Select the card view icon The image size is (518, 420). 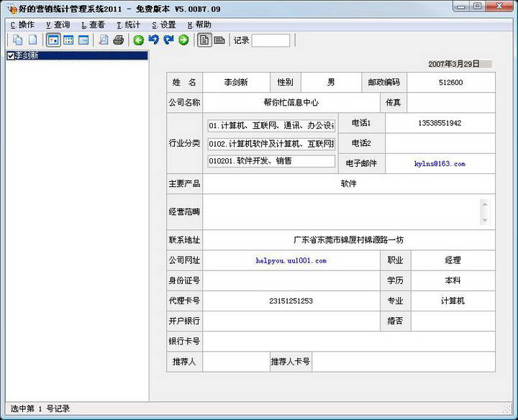click(53, 40)
